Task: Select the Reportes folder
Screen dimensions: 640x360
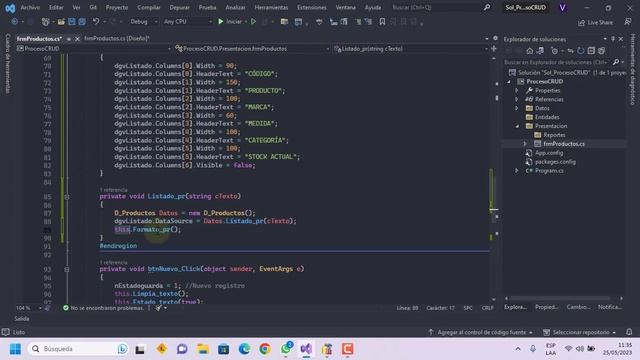Action: click(554, 135)
